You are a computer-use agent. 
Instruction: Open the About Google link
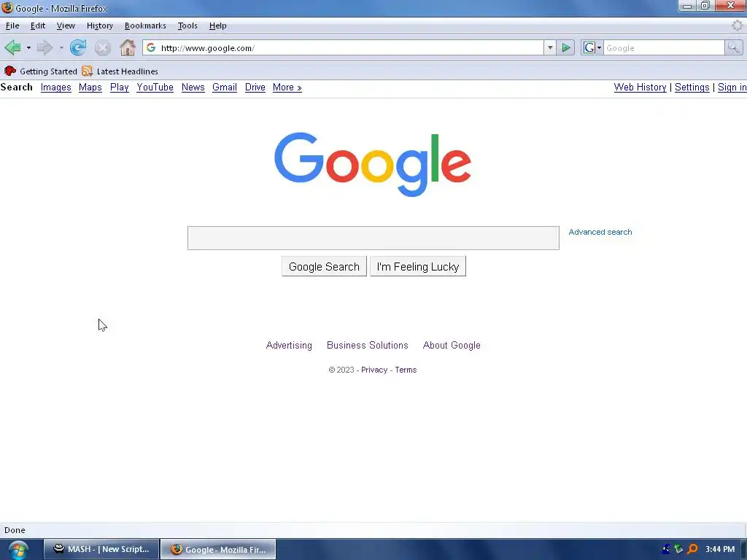[452, 345]
